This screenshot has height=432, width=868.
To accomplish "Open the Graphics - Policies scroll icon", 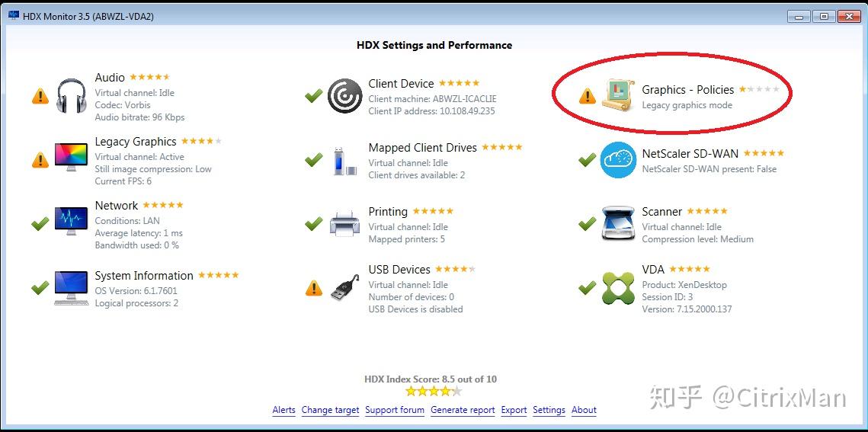I will tap(618, 96).
